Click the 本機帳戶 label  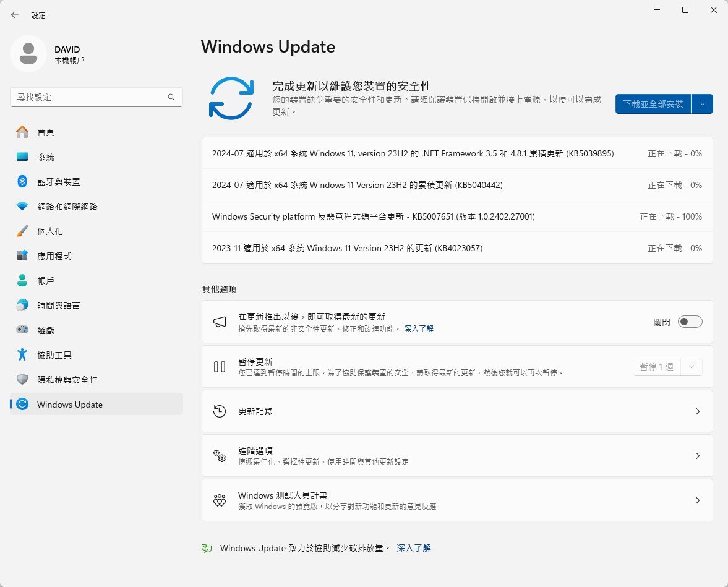69,61
